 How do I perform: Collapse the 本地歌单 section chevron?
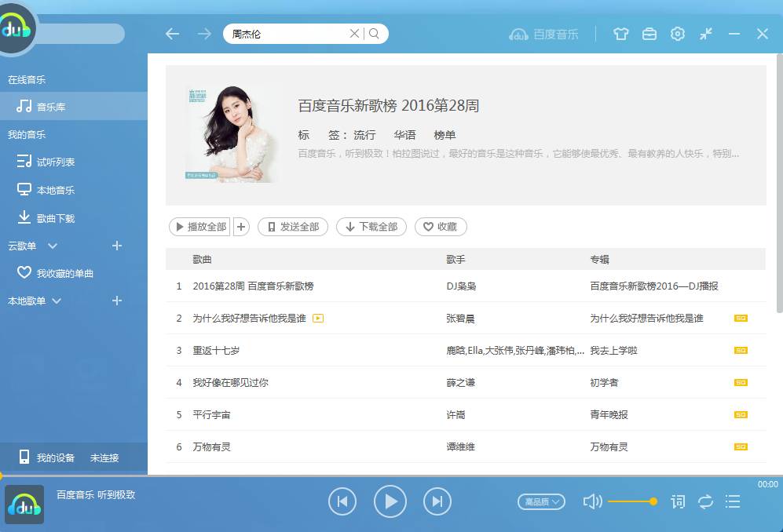[57, 301]
